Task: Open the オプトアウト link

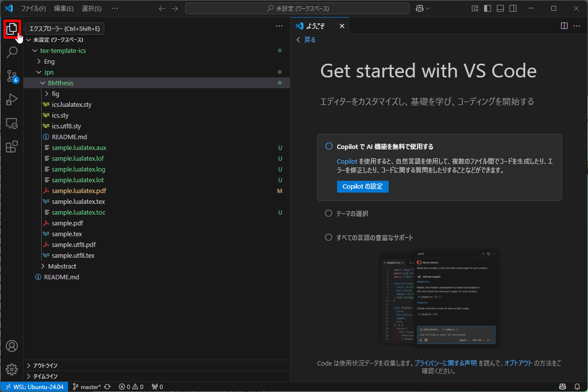Action: point(518,363)
